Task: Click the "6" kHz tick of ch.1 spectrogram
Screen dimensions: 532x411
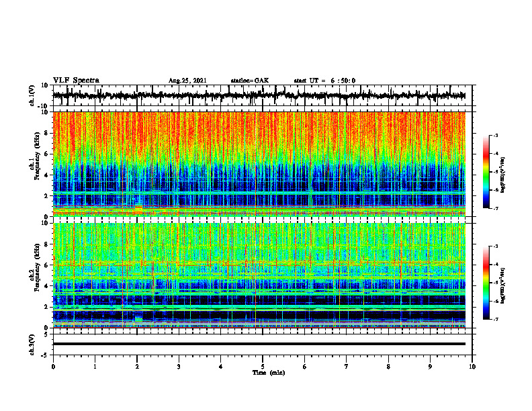Action: coord(46,154)
